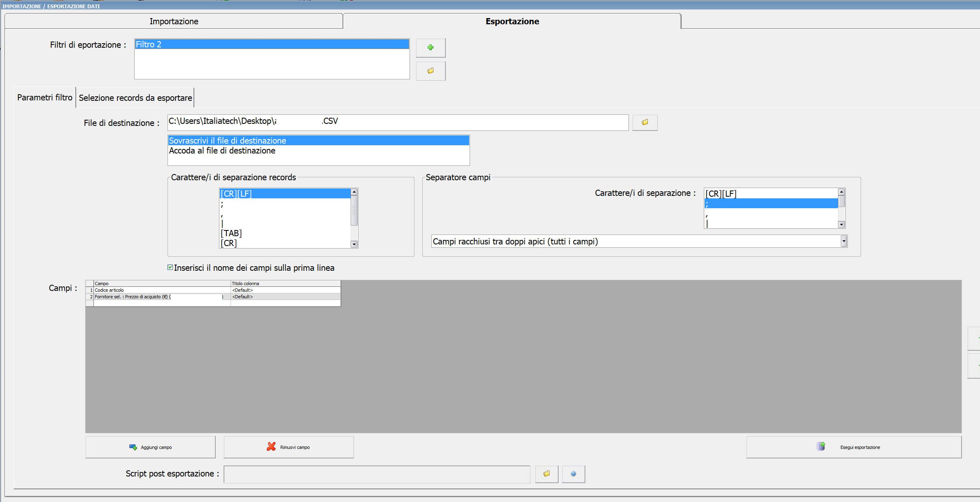Run export with Esegui esportazione button
The image size is (980, 502).
pyautogui.click(x=854, y=447)
